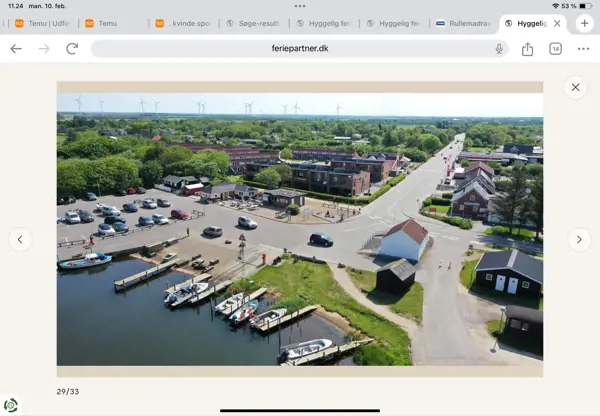The height and width of the screenshot is (416, 600).
Task: Tap the browser back arrow
Action: pos(16,49)
